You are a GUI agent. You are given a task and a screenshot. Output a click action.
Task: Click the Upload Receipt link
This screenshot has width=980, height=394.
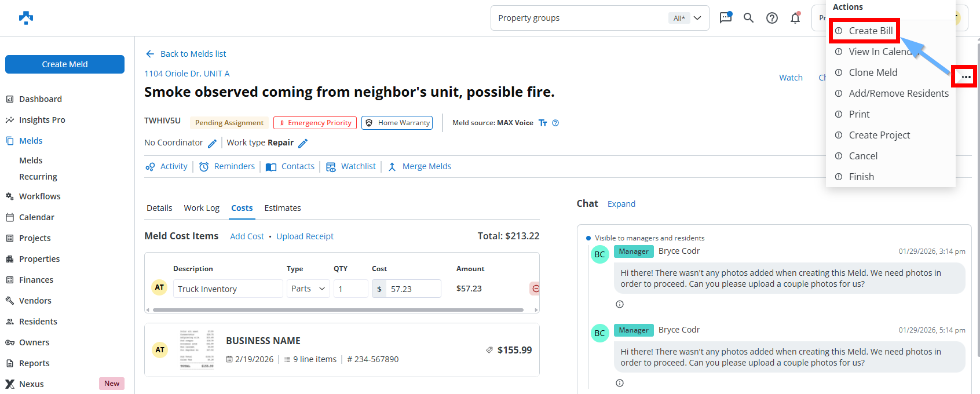click(305, 236)
